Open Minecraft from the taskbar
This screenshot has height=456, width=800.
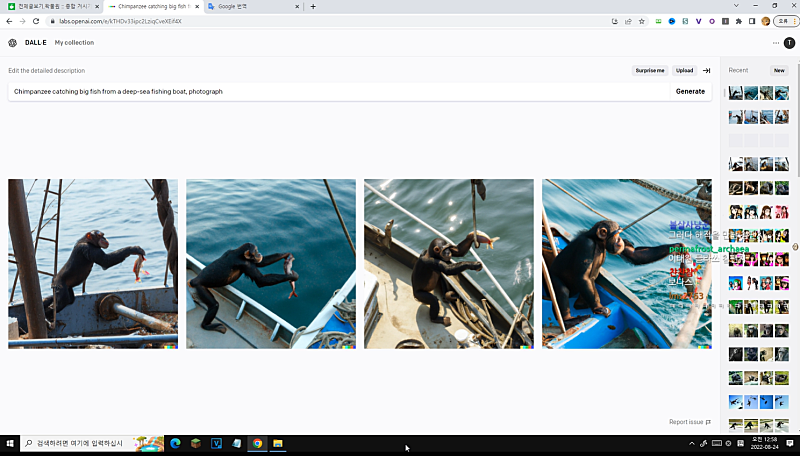tap(196, 443)
